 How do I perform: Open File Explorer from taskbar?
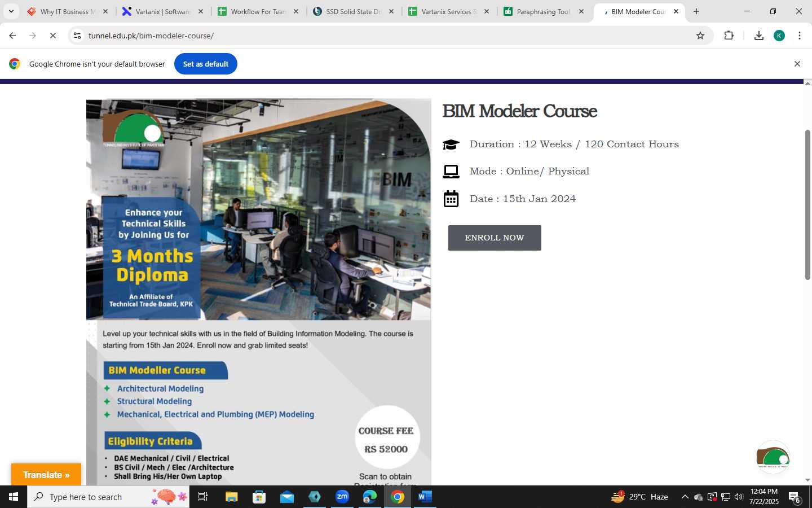pos(232,497)
